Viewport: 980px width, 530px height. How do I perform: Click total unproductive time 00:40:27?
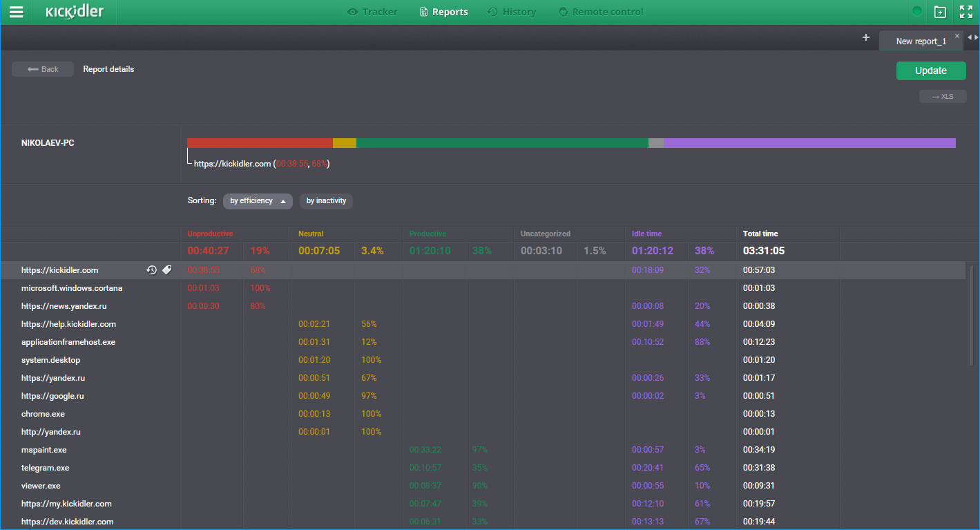point(208,251)
